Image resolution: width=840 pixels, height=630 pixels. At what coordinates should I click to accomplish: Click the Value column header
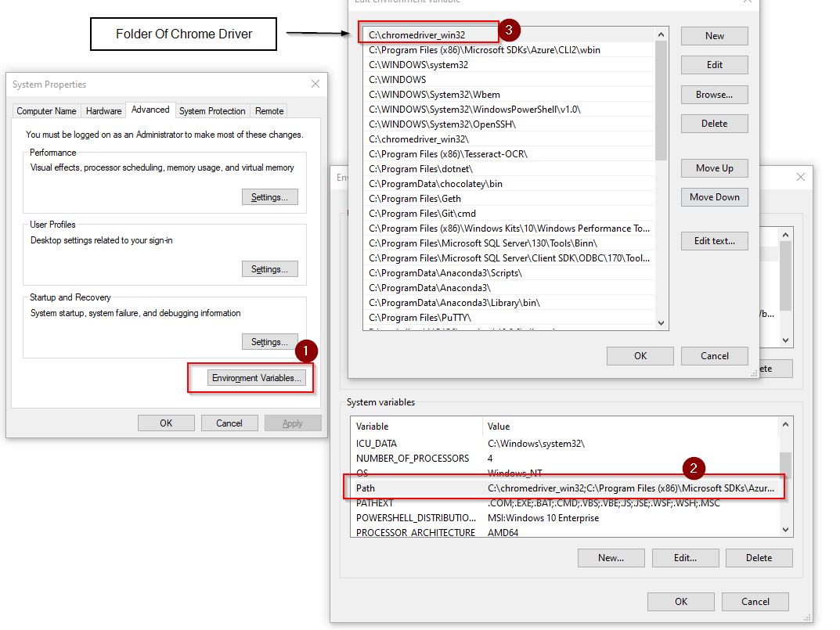coord(630,427)
